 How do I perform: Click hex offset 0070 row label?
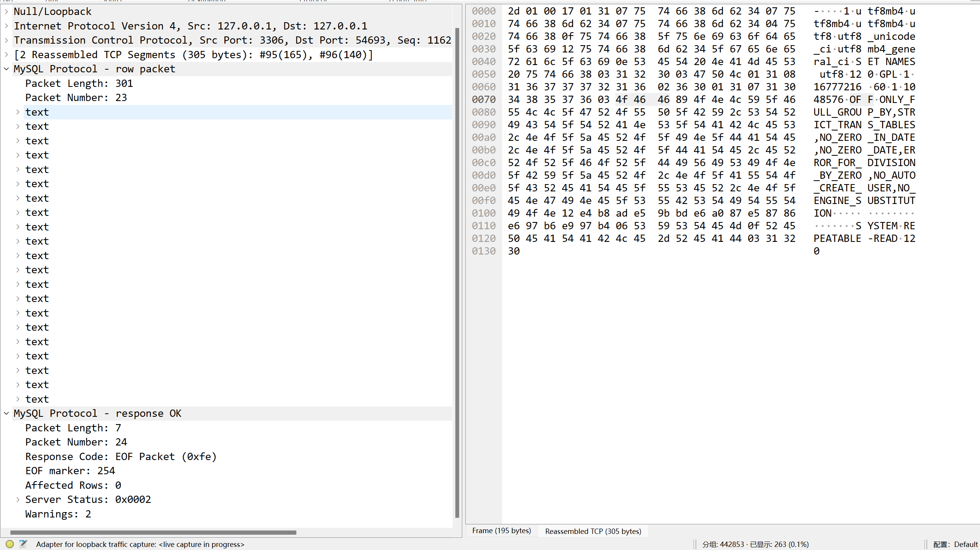tap(483, 100)
